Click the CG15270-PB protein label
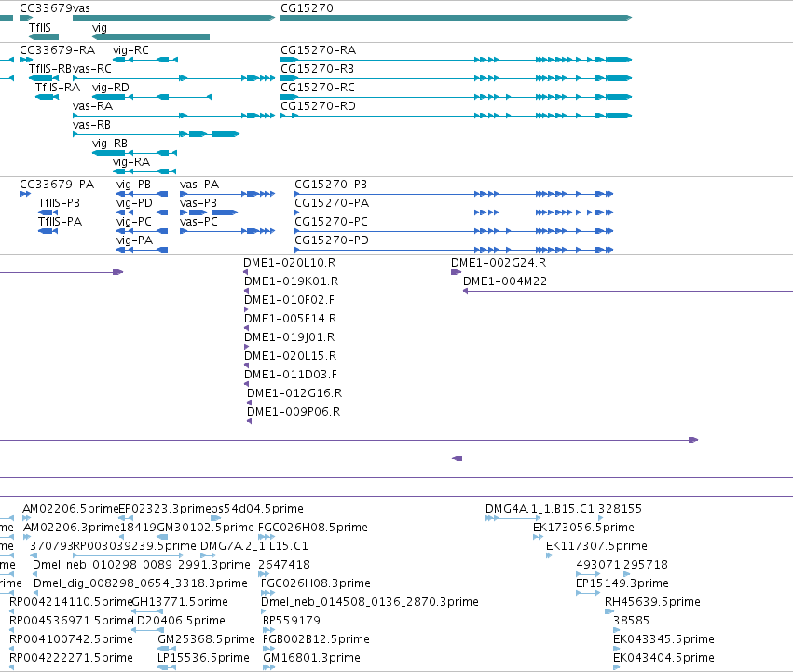 click(331, 185)
